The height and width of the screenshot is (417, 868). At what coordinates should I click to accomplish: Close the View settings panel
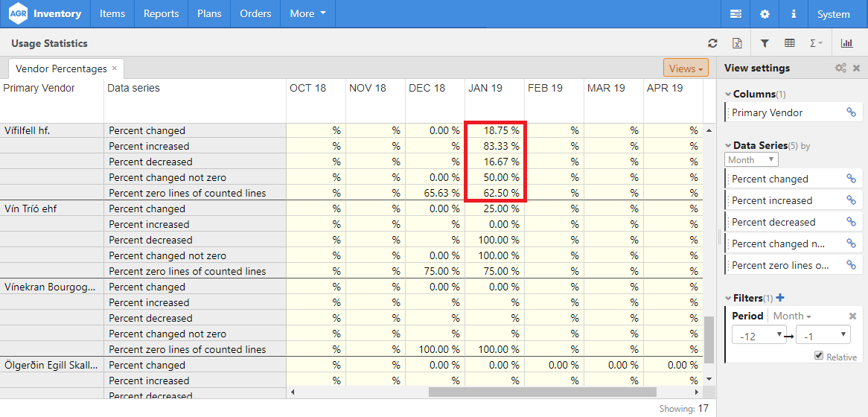click(x=856, y=69)
